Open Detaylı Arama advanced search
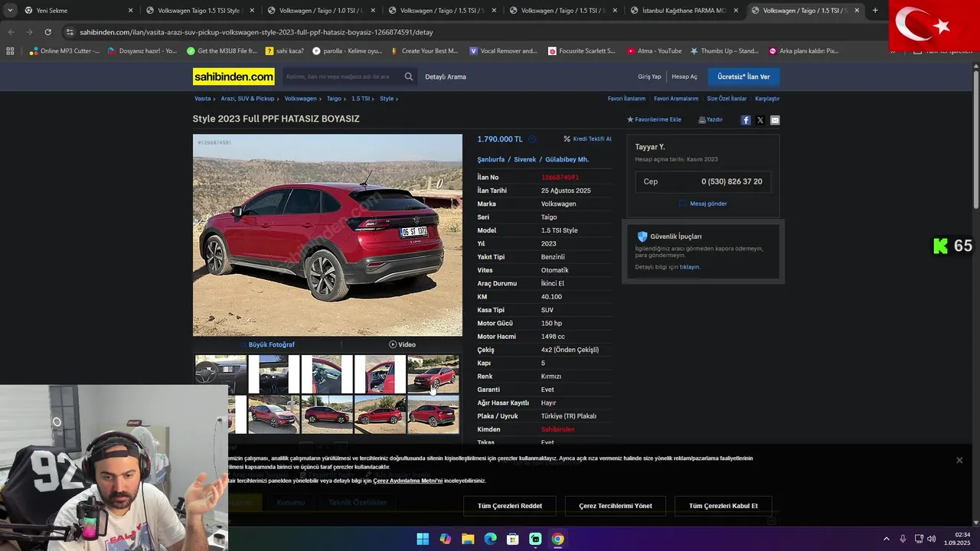This screenshot has height=551, width=980. click(446, 77)
